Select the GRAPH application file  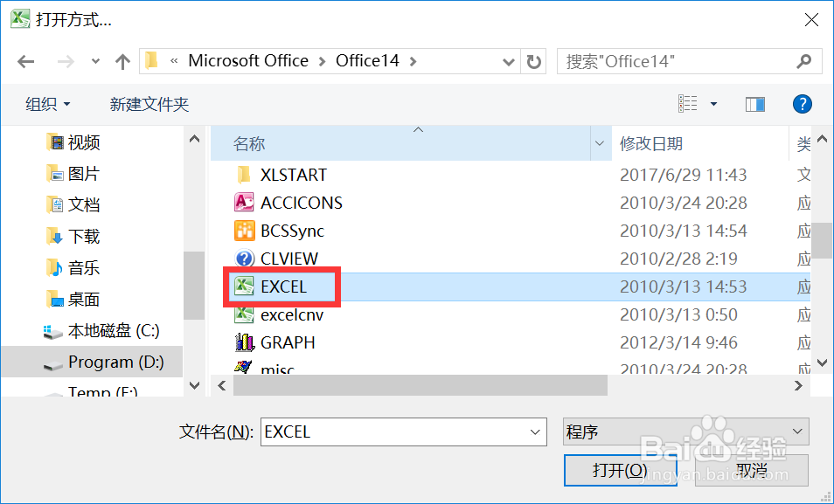(x=287, y=342)
